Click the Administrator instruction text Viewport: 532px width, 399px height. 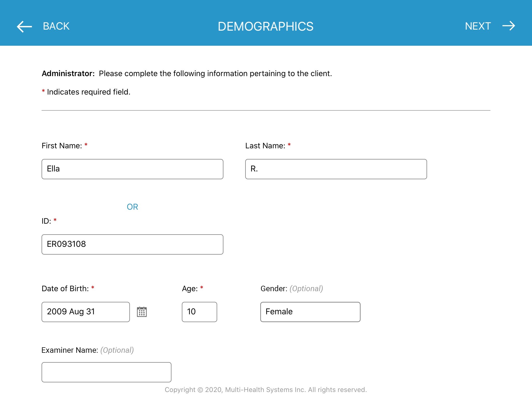(x=187, y=74)
